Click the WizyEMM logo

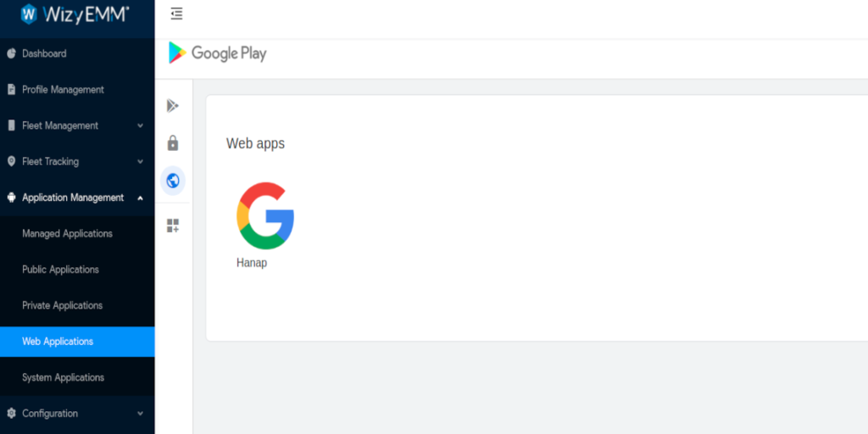75,14
